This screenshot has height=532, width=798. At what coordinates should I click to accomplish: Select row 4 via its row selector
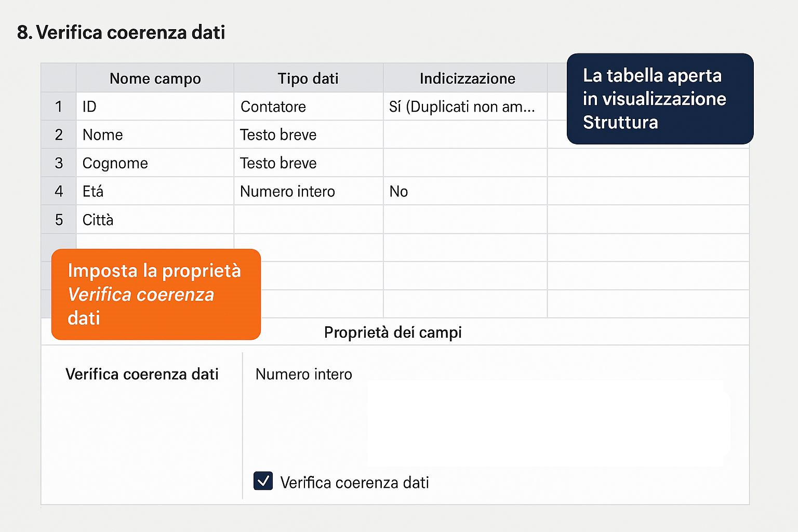click(x=59, y=191)
